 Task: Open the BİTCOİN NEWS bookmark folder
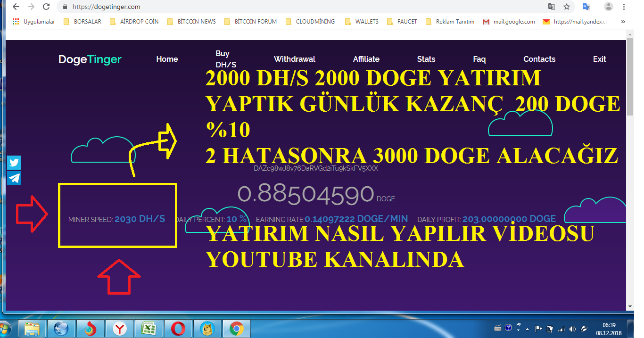[x=191, y=22]
